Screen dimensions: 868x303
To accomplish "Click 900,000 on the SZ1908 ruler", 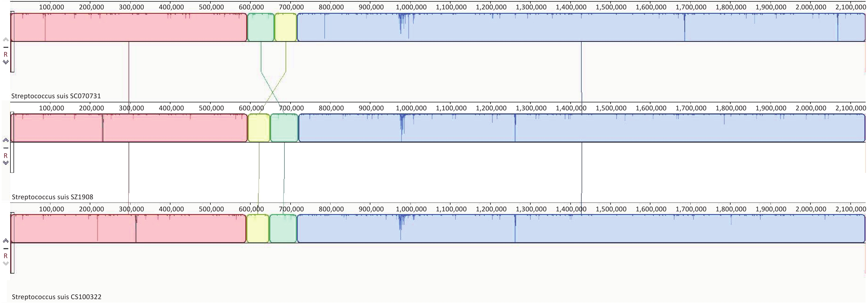I will pyautogui.click(x=371, y=108).
